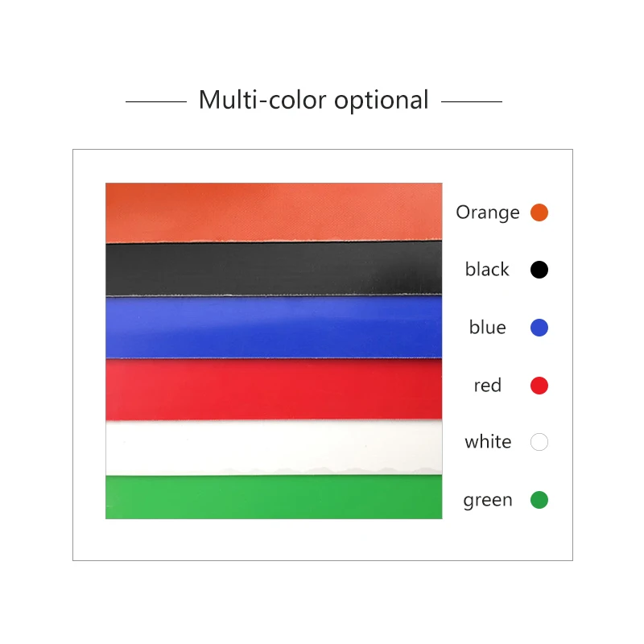
Task: Click the horizontal line left of the heading
Action: coord(156,102)
